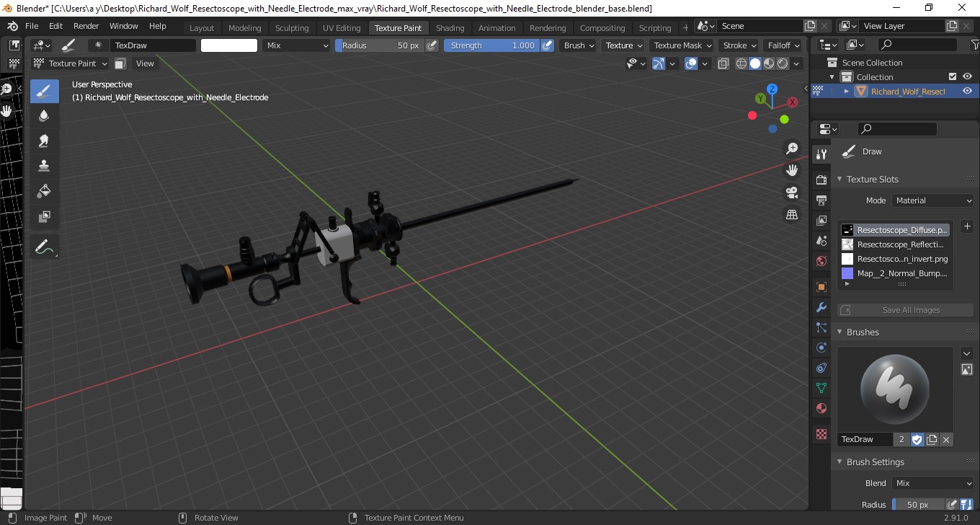Image resolution: width=980 pixels, height=525 pixels.
Task: Open the Texture Paint mode dropdown
Action: (71, 63)
